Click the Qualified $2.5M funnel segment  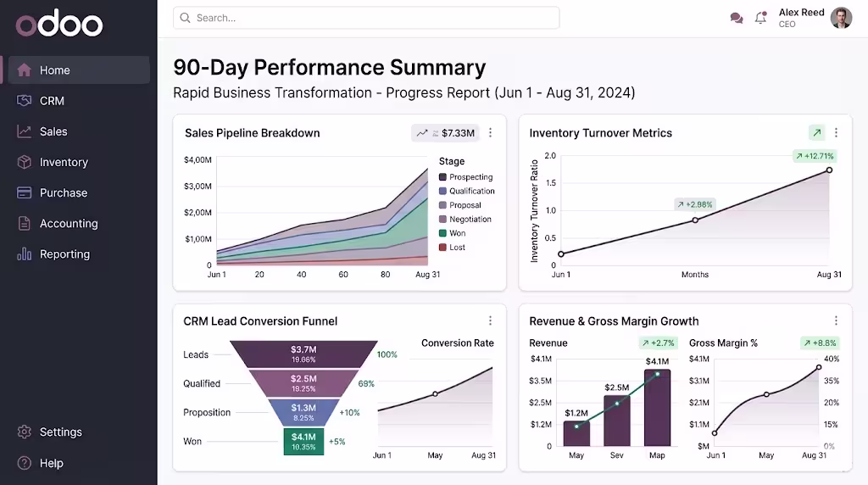coord(303,383)
